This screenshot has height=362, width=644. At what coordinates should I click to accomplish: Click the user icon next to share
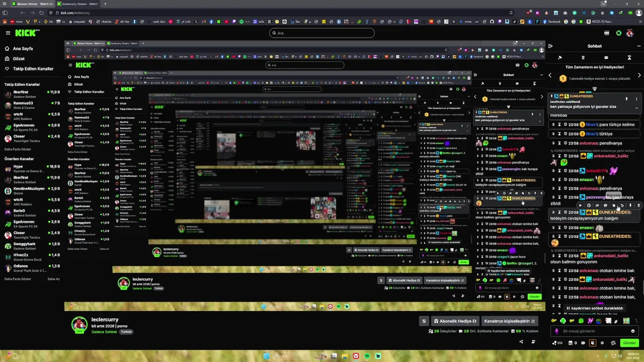pyautogui.click(x=532, y=341)
